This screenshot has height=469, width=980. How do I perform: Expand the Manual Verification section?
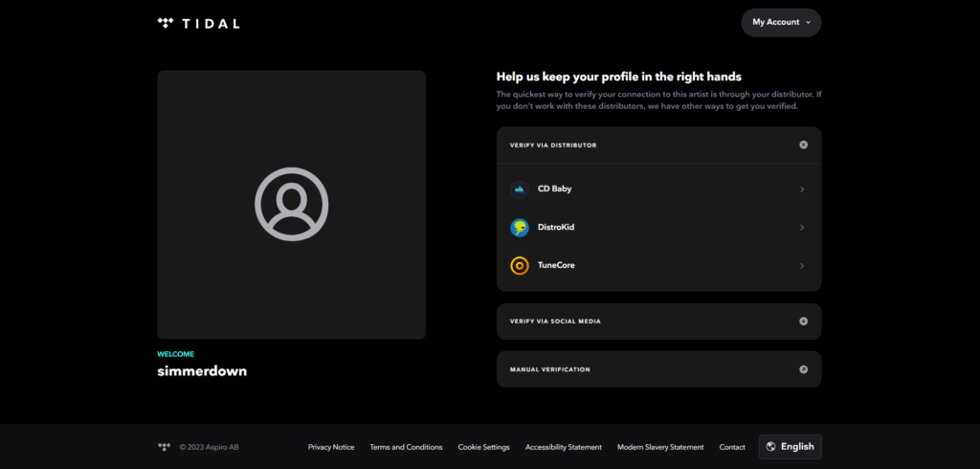[x=803, y=369]
